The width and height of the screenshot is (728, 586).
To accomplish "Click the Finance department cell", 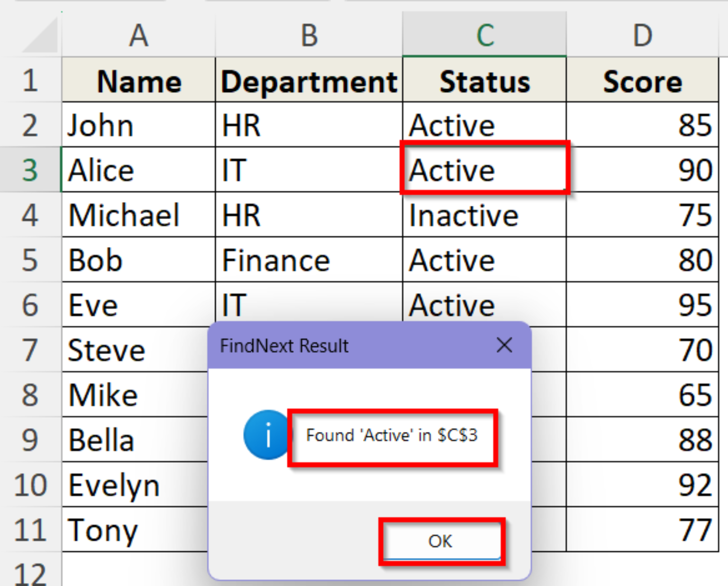I will [309, 260].
